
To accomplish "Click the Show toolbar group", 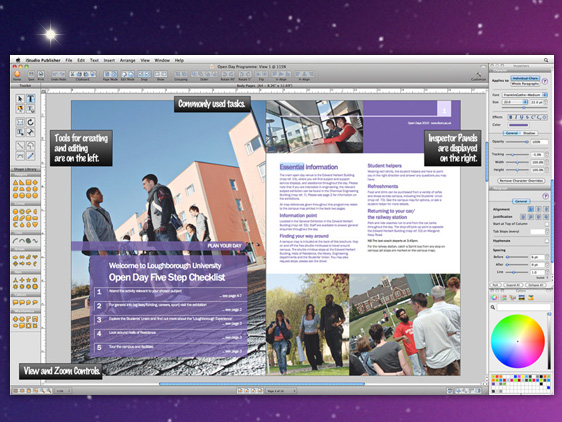I will pos(161,75).
